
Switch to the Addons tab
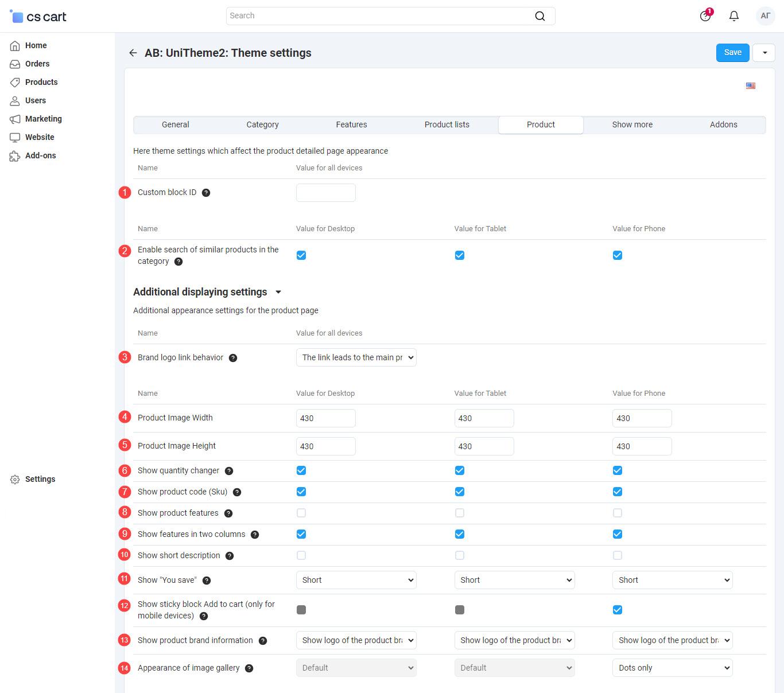(x=724, y=124)
